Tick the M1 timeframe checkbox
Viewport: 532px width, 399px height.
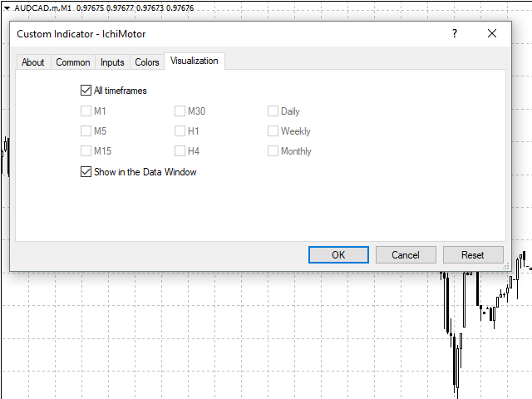(x=86, y=111)
